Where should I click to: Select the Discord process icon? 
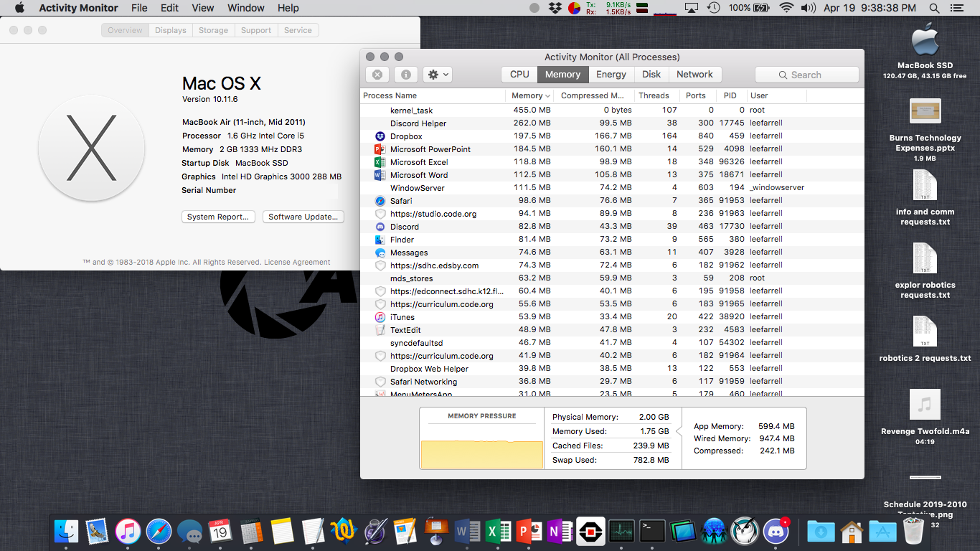(x=380, y=227)
